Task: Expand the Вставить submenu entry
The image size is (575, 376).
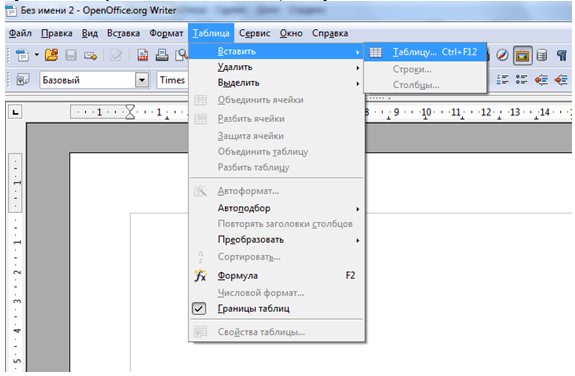Action: pos(276,51)
